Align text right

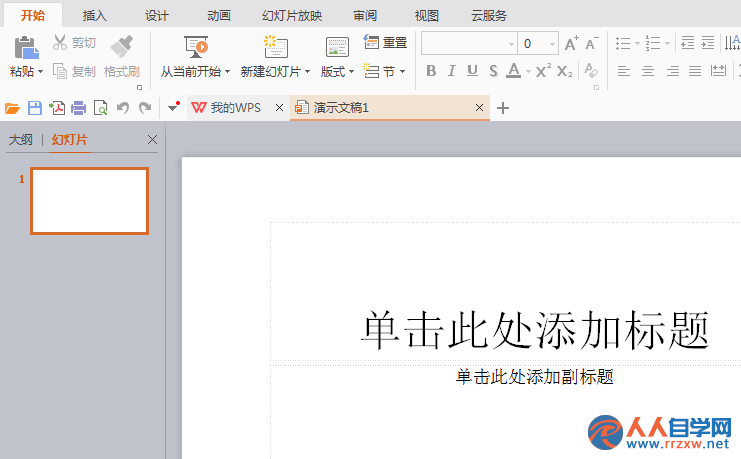pyautogui.click(x=672, y=71)
